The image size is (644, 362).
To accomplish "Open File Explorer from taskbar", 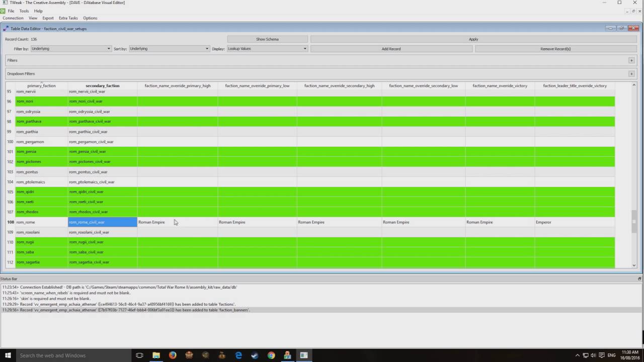I will tap(156, 355).
